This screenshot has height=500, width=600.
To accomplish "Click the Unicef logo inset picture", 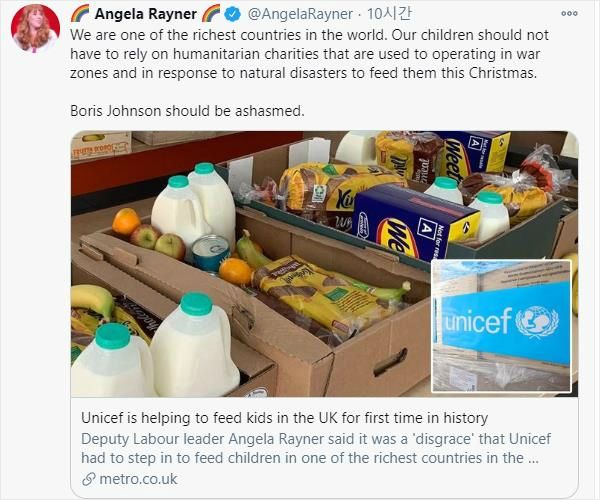I will point(501,326).
